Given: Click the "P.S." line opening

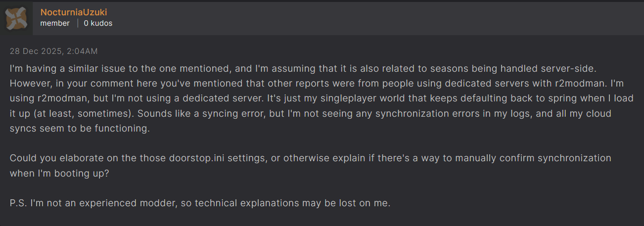Looking at the screenshot, I should 19,203.
